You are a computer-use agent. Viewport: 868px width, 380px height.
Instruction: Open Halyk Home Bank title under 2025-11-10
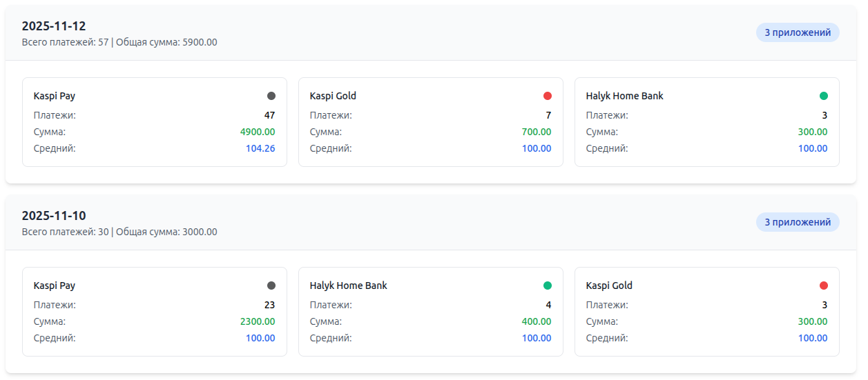(x=348, y=286)
